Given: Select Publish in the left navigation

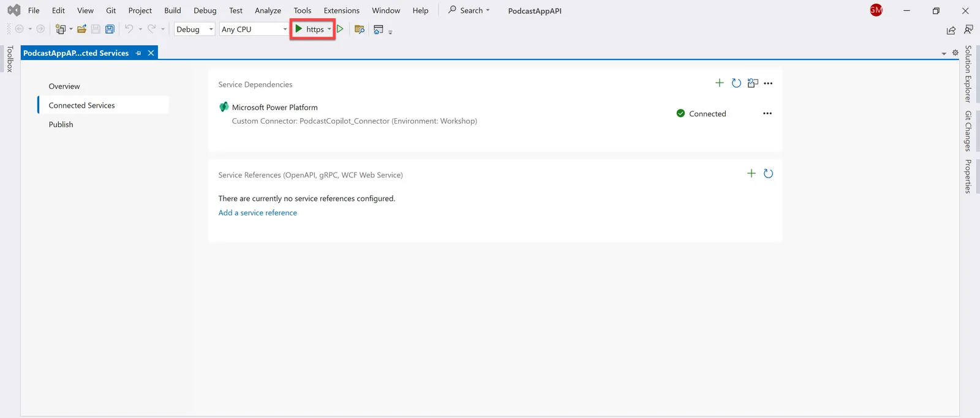Looking at the screenshot, I should pyautogui.click(x=61, y=124).
